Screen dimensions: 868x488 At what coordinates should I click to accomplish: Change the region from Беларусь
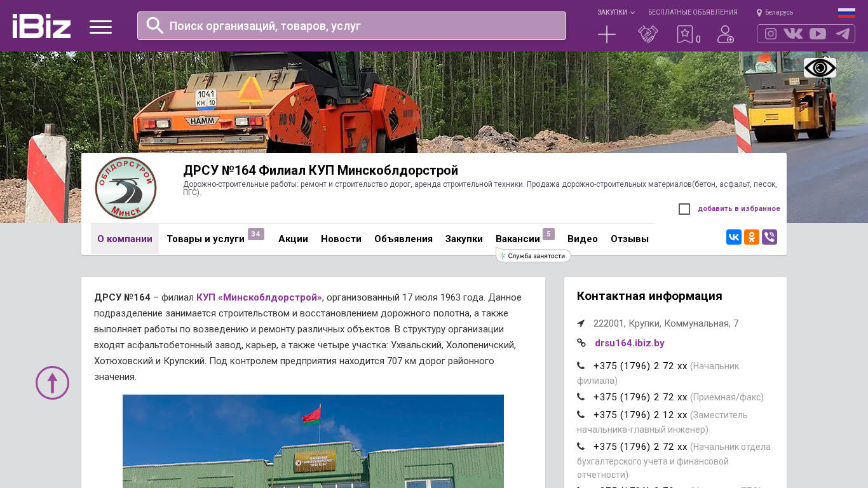(775, 13)
